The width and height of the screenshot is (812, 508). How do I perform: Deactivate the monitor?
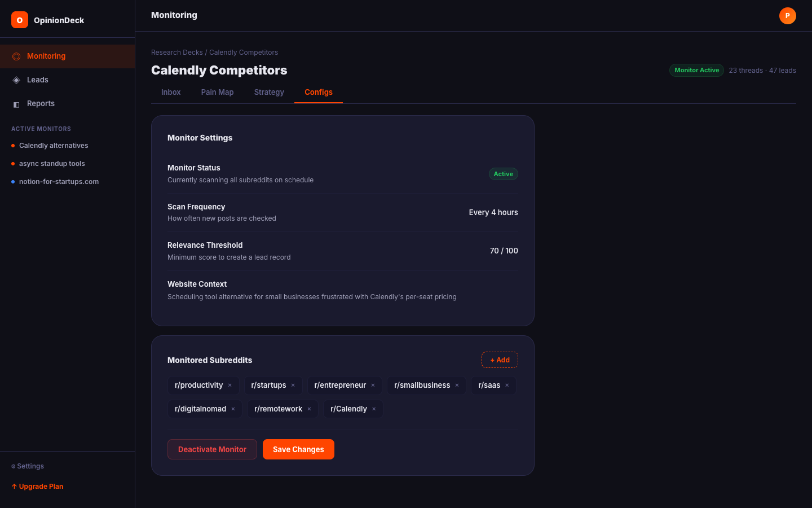pyautogui.click(x=212, y=449)
